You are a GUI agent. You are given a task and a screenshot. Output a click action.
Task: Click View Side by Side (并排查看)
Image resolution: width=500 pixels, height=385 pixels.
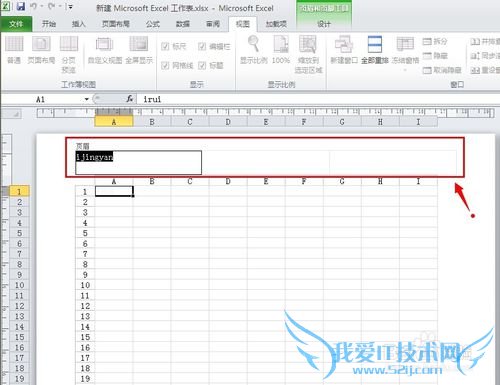tap(485, 41)
